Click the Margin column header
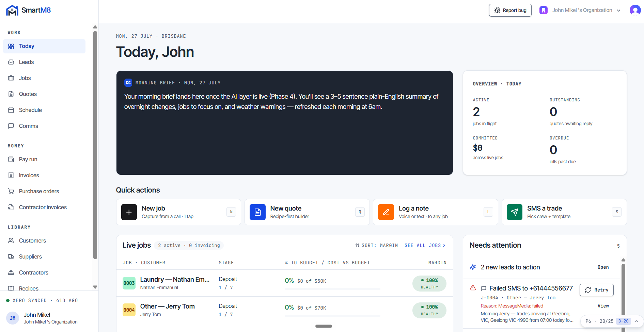Image resolution: width=644 pixels, height=332 pixels. coord(437,263)
